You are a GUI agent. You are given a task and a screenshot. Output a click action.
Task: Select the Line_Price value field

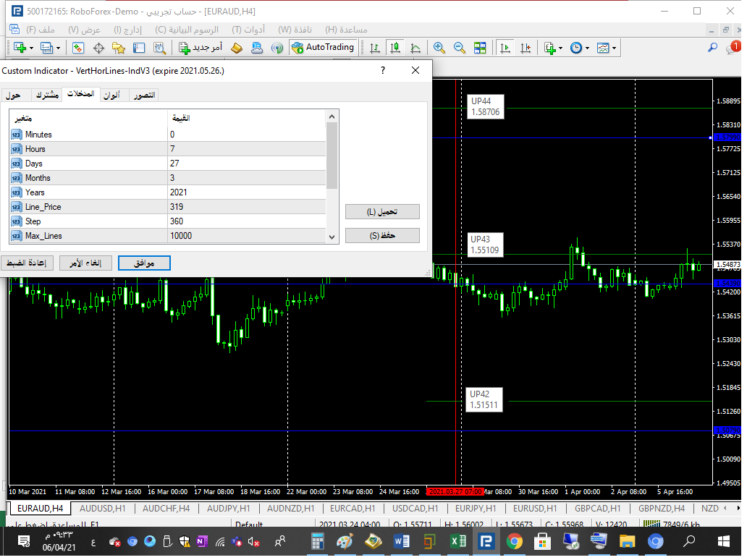point(246,207)
